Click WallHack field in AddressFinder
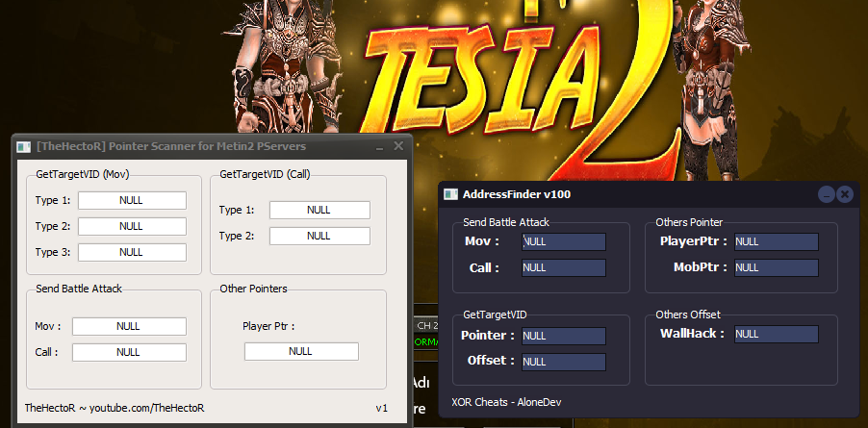Image resolution: width=868 pixels, height=428 pixels. [x=777, y=334]
